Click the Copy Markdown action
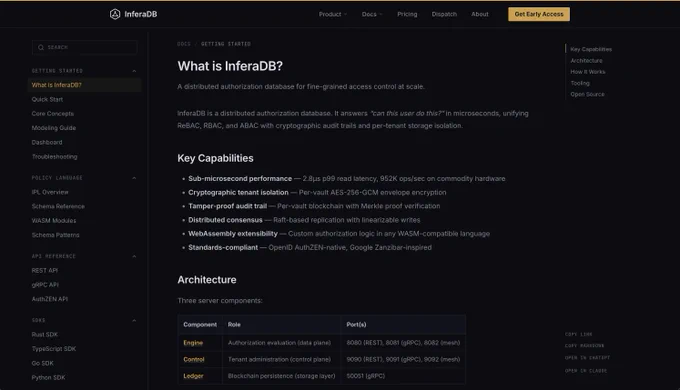This screenshot has width=680, height=390. click(x=584, y=346)
